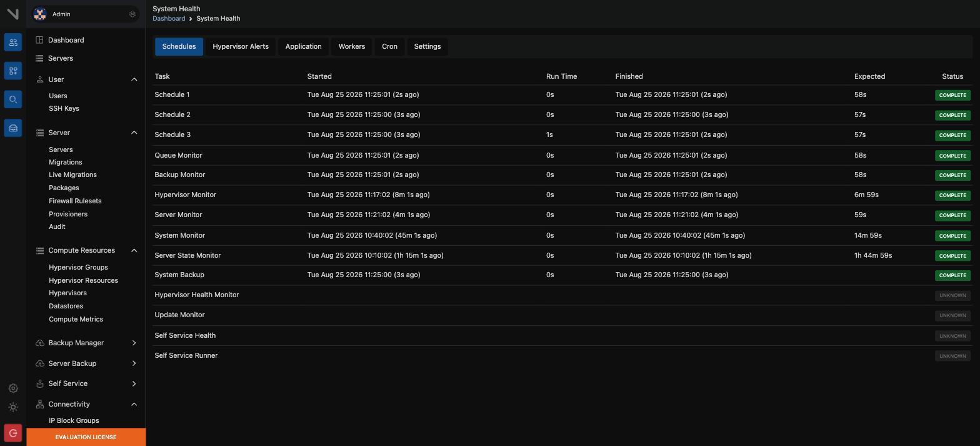This screenshot has height=446, width=980.
Task: Toggle light/dark theme sun icon
Action: [x=13, y=407]
